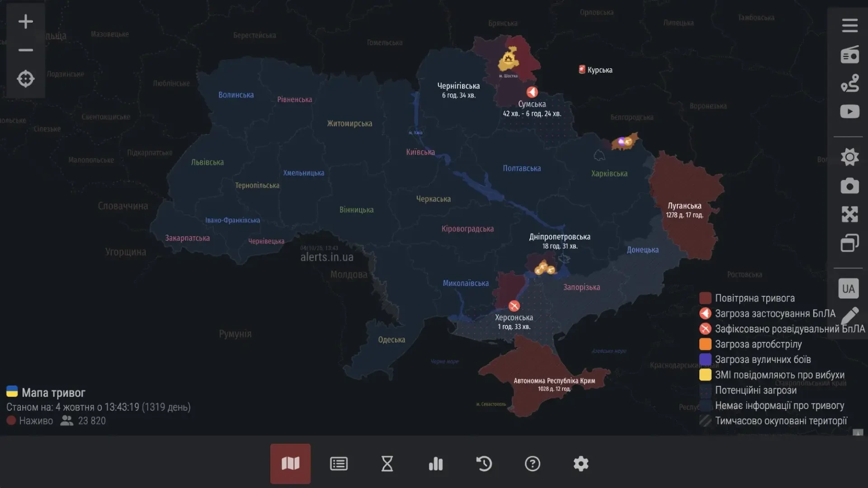This screenshot has height=488, width=868.
Task: Open the route tracker icon
Action: [849, 83]
